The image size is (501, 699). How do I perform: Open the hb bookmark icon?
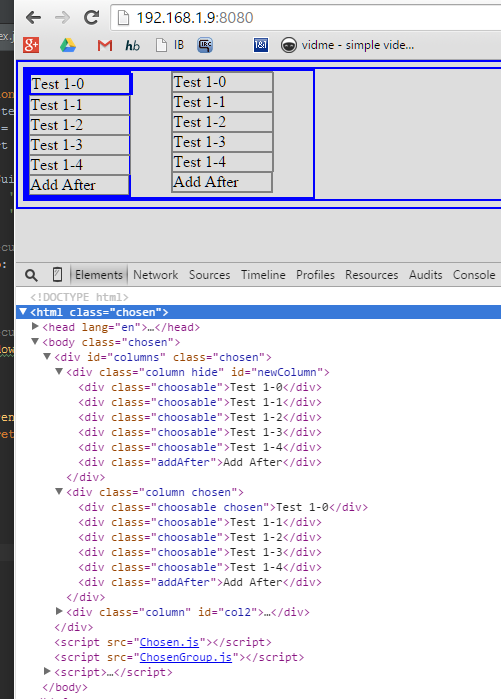coord(132,45)
